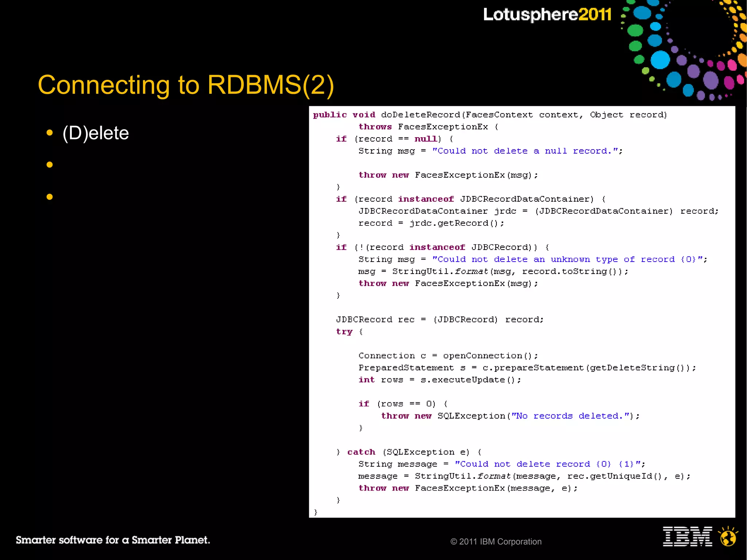This screenshot has width=747, height=560.
Task: Click the "throws FacesExceptionEx {" code line
Action: click(x=429, y=127)
